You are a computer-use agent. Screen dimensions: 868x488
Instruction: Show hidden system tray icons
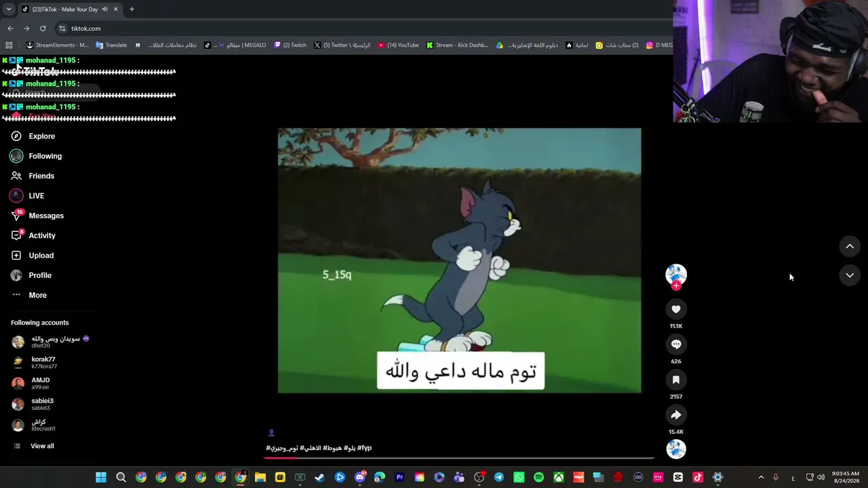click(761, 477)
